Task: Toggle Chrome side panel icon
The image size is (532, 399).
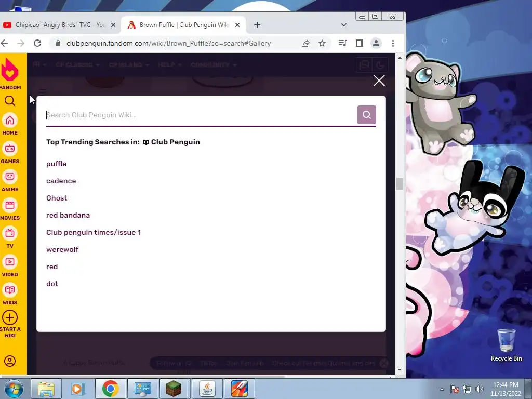Action: click(x=360, y=43)
